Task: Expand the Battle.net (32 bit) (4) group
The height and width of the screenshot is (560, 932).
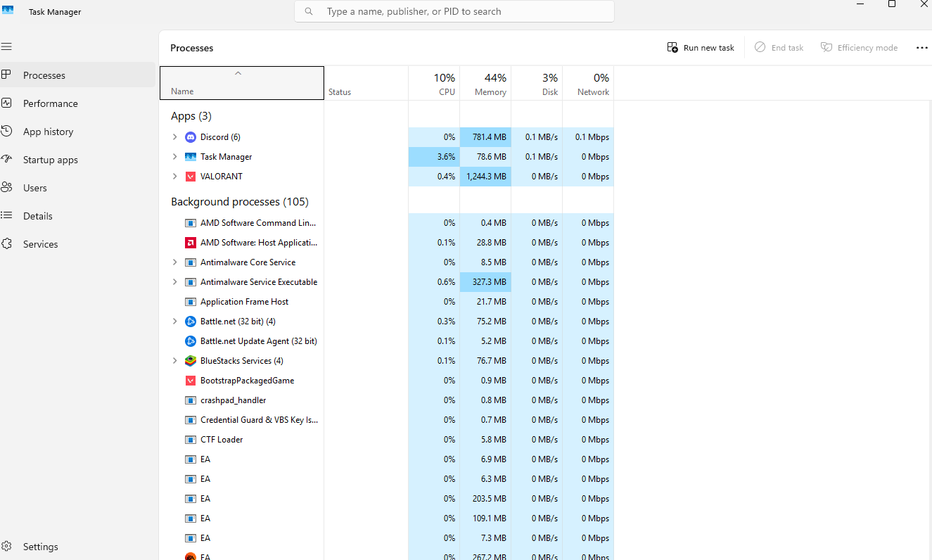Action: 175,322
